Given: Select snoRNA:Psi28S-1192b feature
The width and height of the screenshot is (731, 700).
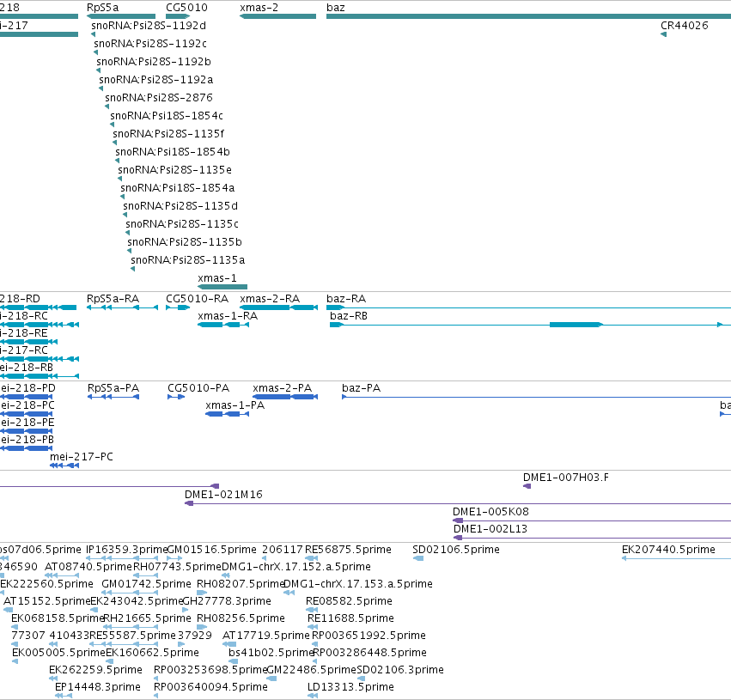Looking at the screenshot, I should 99,70.
